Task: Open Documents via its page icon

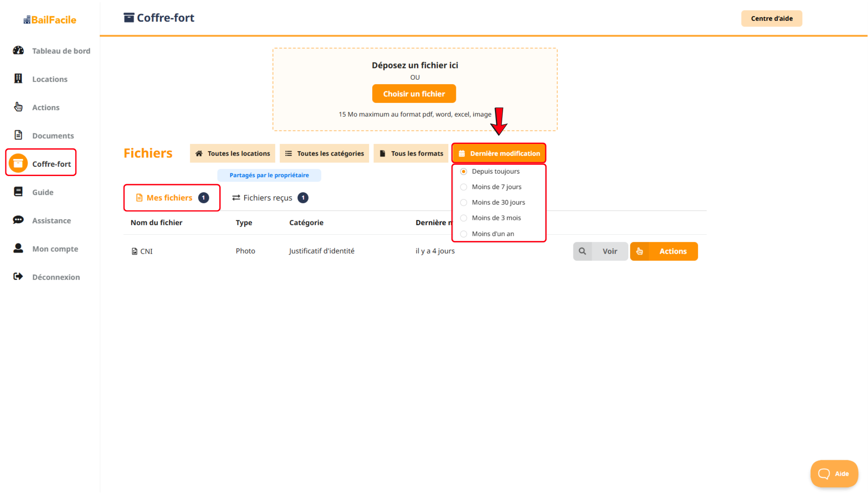Action: coord(18,135)
